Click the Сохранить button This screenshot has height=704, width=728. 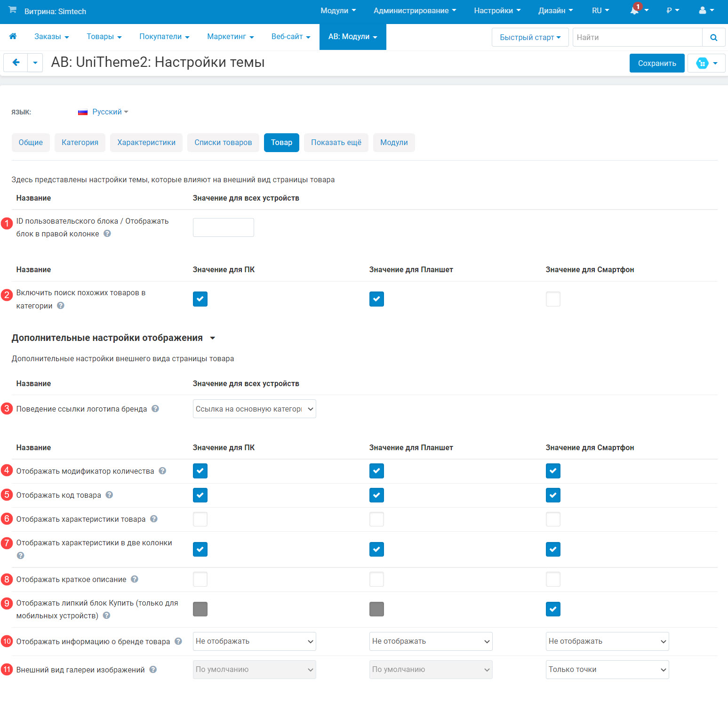click(657, 63)
